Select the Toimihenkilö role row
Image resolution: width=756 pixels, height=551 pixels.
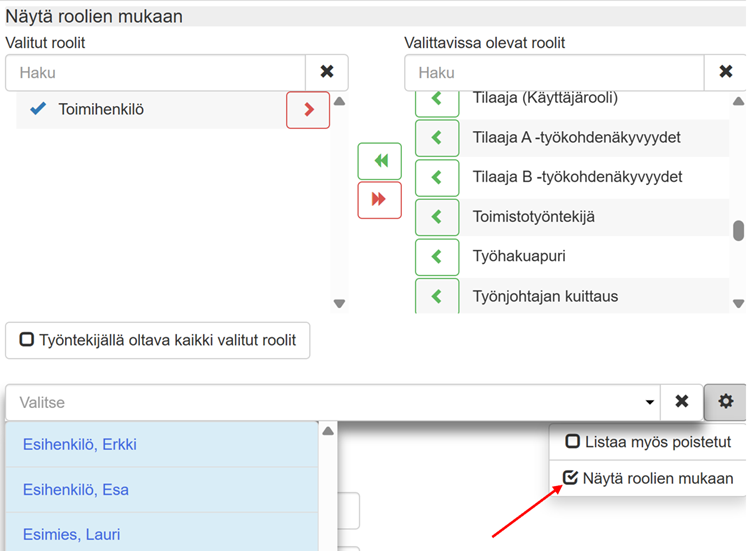[x=150, y=110]
